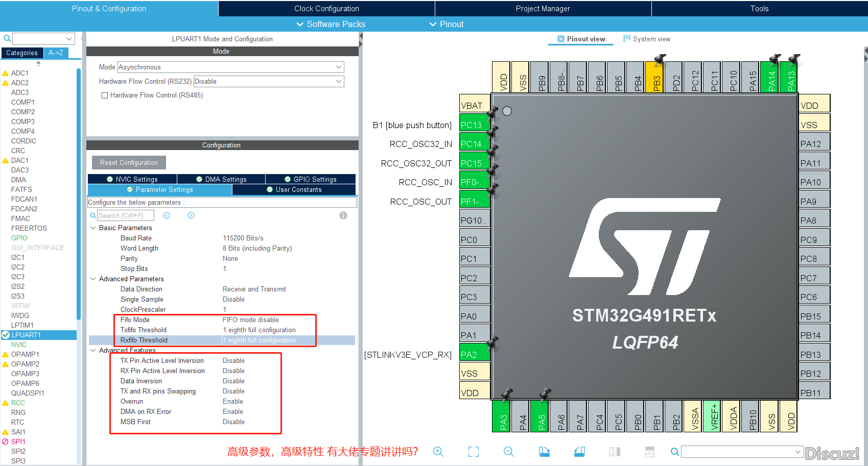This screenshot has height=466, width=868.
Task: Select ADC1 in the peripheral list
Action: pos(20,73)
